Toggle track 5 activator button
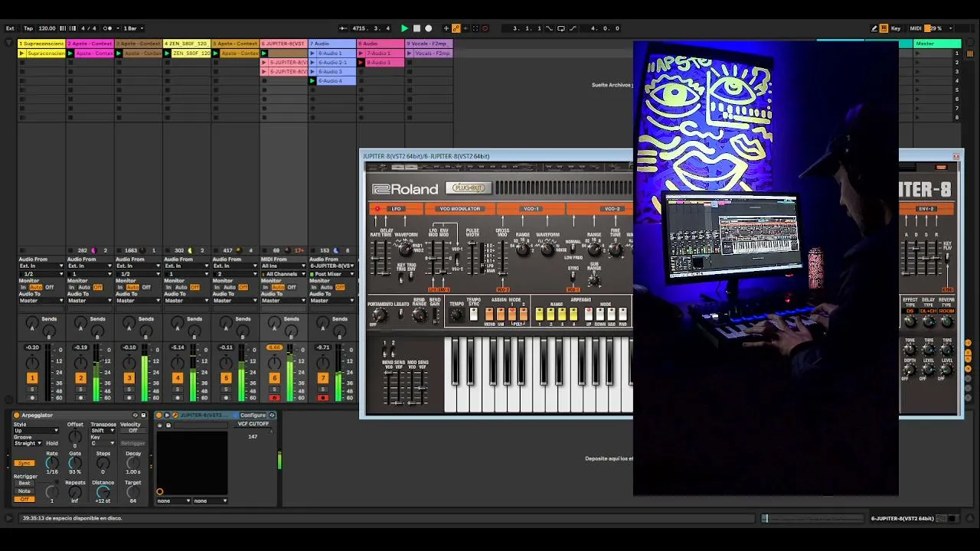980x551 pixels. point(226,378)
